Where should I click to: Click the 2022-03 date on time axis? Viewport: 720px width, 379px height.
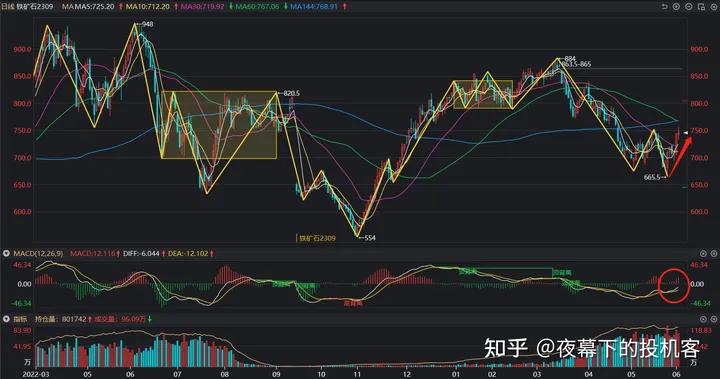(x=35, y=374)
